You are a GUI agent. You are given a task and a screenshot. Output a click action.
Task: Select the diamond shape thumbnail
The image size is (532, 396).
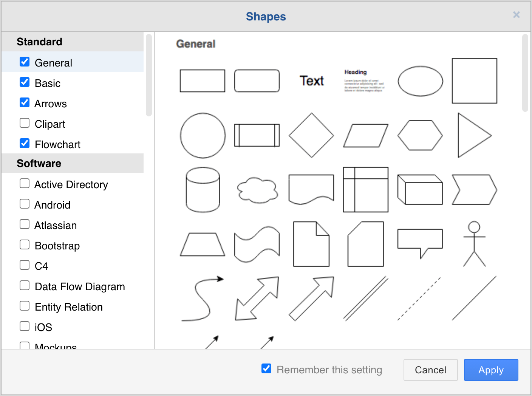(x=311, y=135)
